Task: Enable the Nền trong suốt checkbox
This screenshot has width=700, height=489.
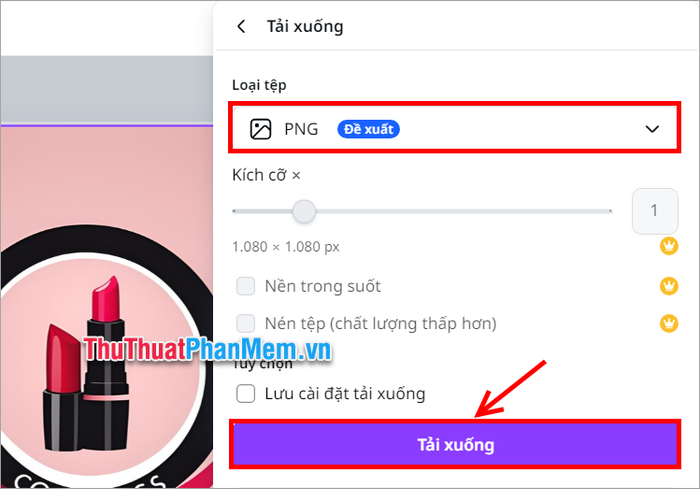Action: (246, 286)
